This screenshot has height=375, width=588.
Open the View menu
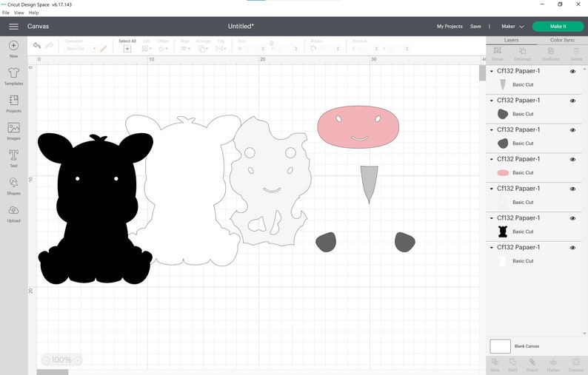pyautogui.click(x=19, y=13)
